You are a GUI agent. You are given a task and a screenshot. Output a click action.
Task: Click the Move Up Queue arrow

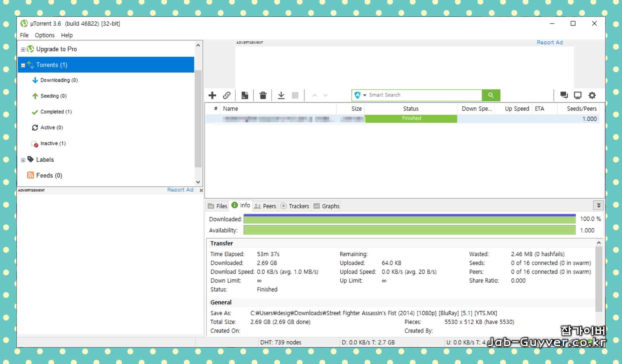315,95
